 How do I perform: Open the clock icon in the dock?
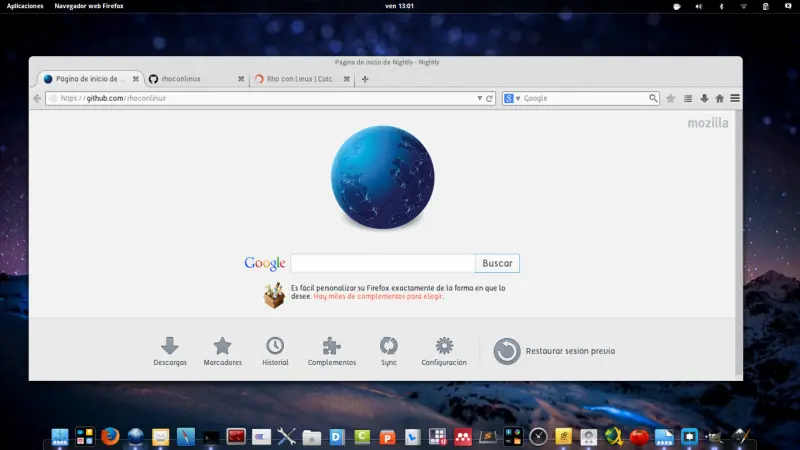click(x=538, y=437)
